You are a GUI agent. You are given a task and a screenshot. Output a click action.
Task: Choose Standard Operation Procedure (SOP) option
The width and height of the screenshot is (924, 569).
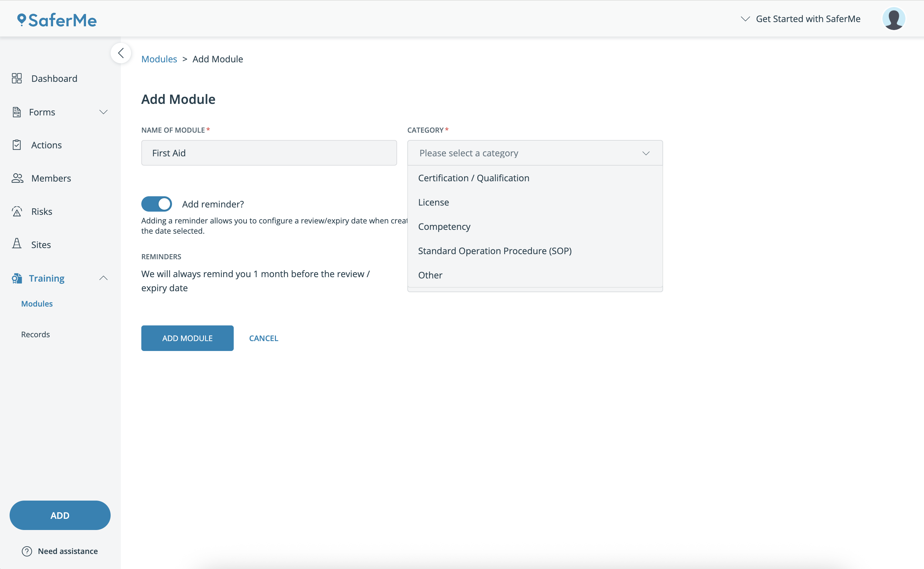pyautogui.click(x=495, y=251)
